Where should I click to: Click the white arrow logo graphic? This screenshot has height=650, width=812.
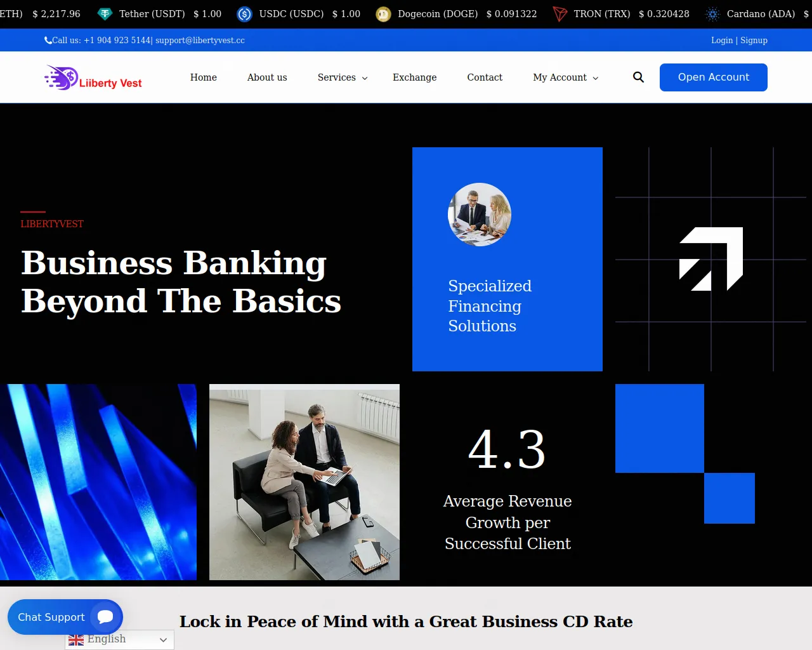coord(711,259)
